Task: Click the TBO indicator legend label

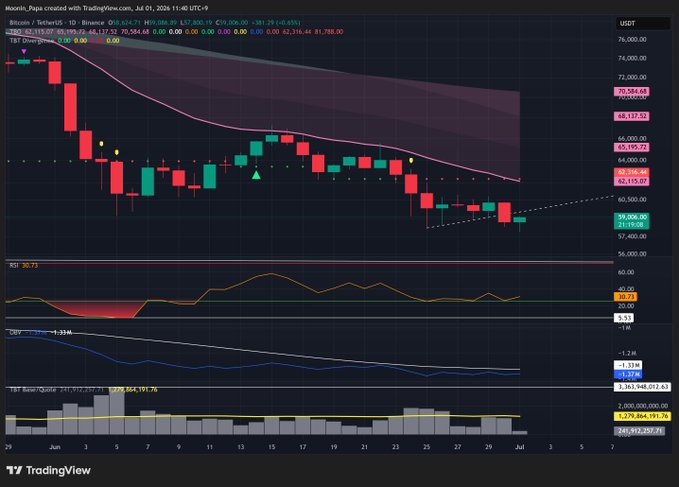Action: (x=15, y=32)
